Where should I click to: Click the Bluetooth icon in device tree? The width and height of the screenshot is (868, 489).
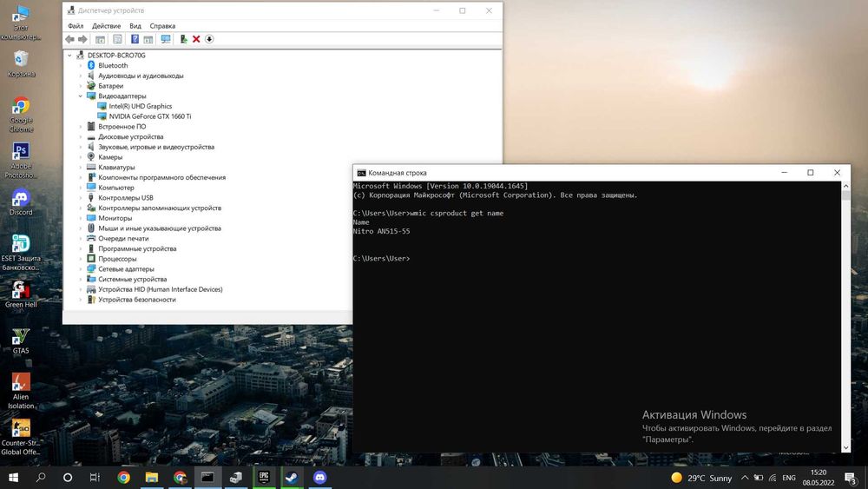91,65
